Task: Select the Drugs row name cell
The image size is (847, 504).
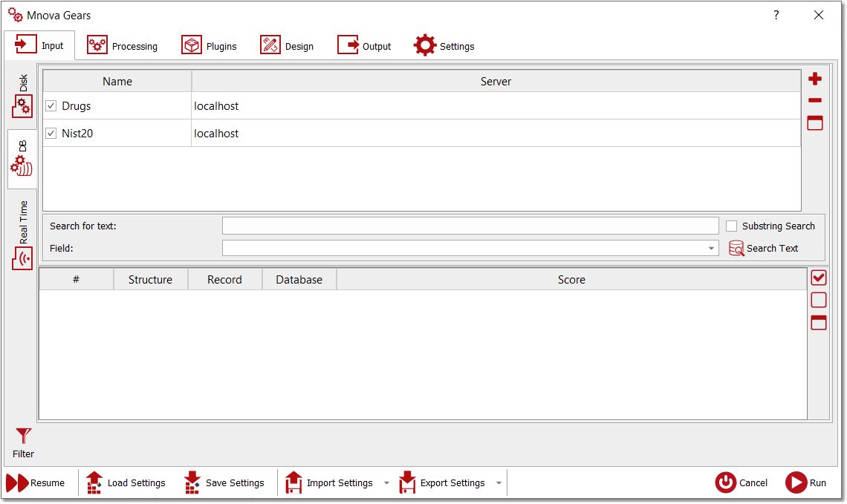Action: [117, 105]
